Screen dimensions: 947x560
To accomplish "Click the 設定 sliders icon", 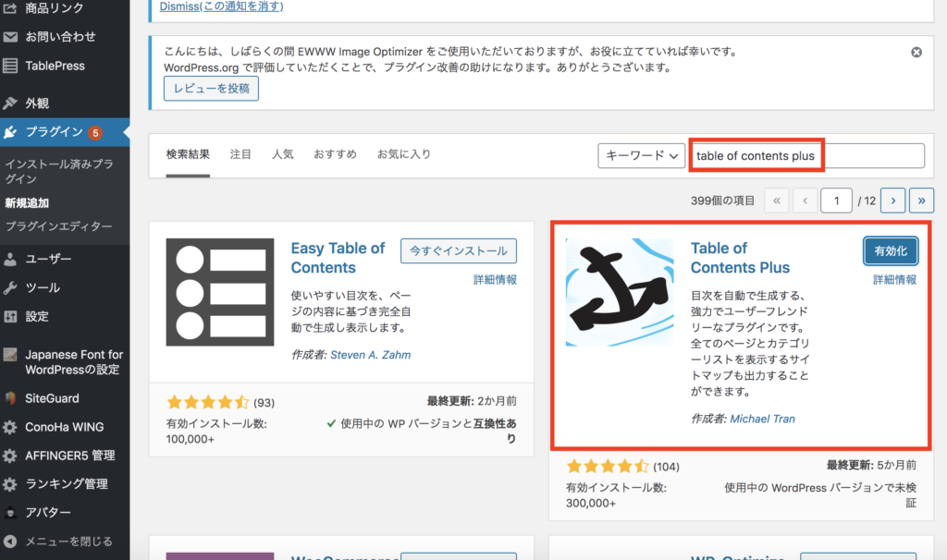I will pos(10,316).
